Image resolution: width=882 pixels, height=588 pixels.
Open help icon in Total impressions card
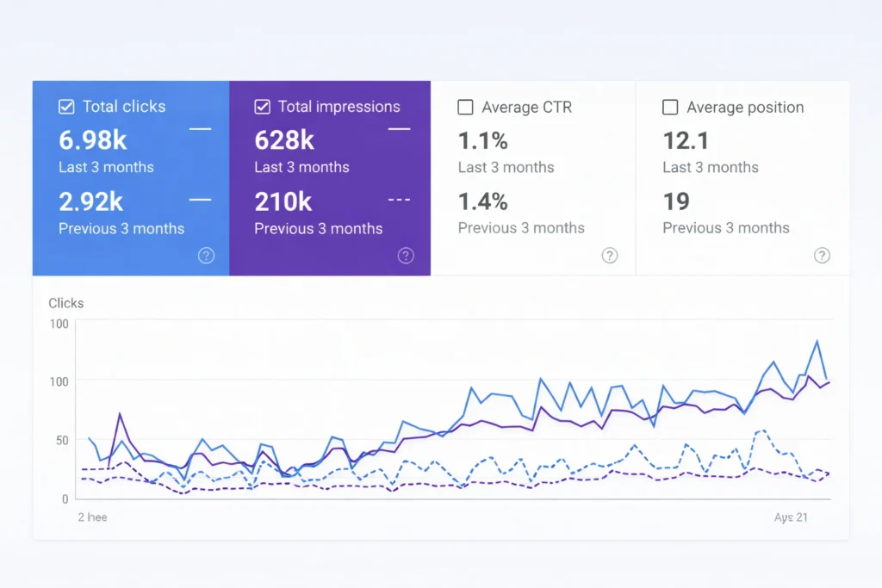tap(406, 256)
